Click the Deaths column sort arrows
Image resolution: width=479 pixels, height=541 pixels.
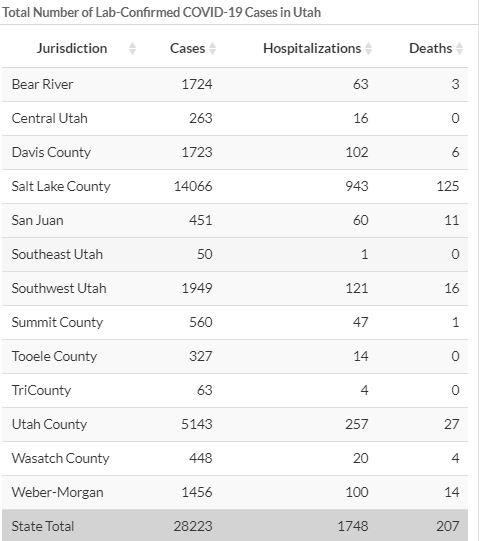[x=459, y=49]
